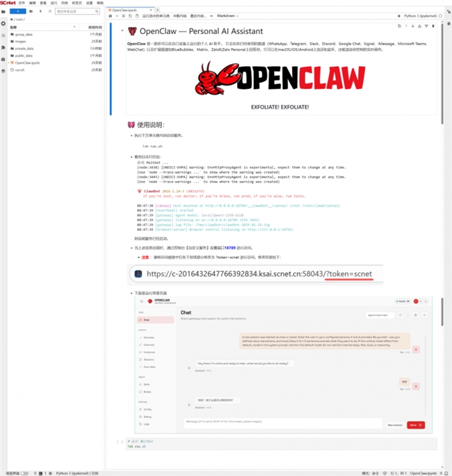Image resolution: width=452 pixels, height=476 pixels.
Task: Open the running kernels sidebar icon
Action: click(x=3, y=24)
